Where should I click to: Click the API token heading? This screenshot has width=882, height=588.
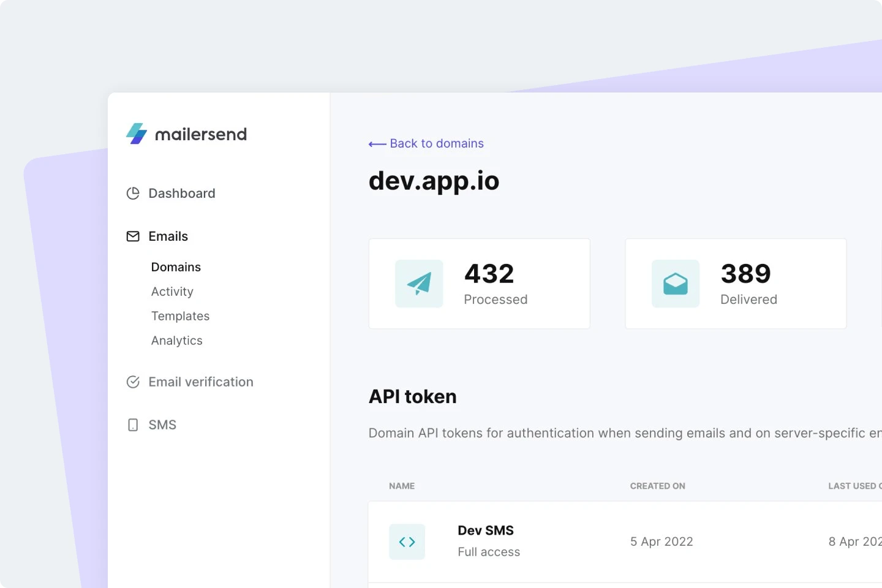tap(412, 397)
